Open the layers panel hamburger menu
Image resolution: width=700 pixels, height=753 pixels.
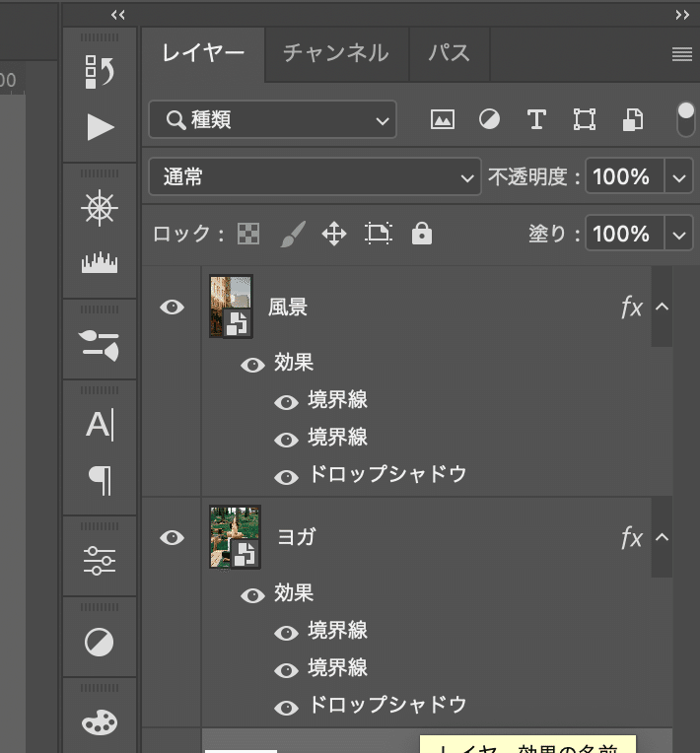point(681,54)
